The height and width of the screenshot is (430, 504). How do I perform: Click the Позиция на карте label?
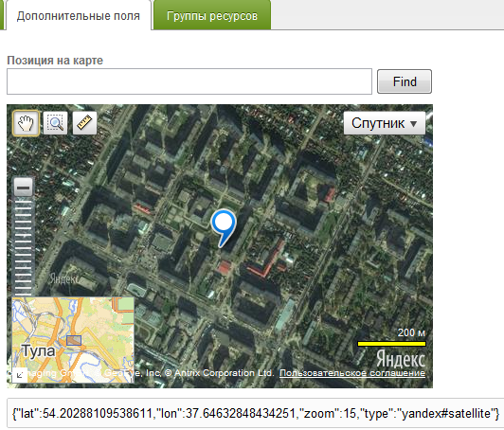[x=55, y=61]
